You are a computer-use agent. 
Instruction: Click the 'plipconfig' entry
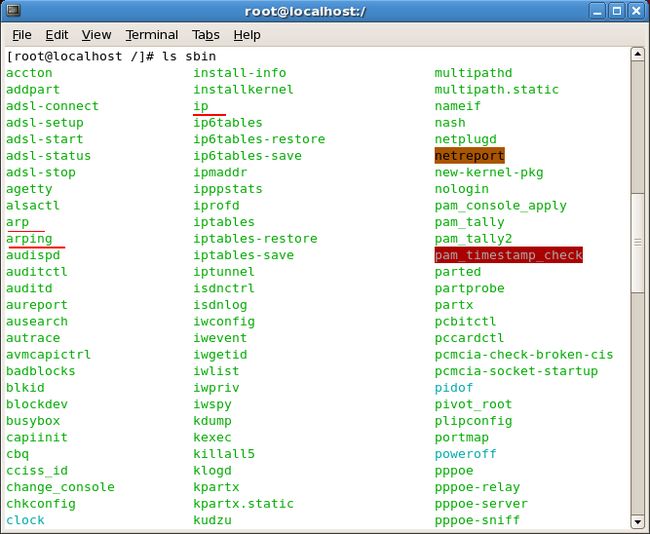pyautogui.click(x=473, y=421)
